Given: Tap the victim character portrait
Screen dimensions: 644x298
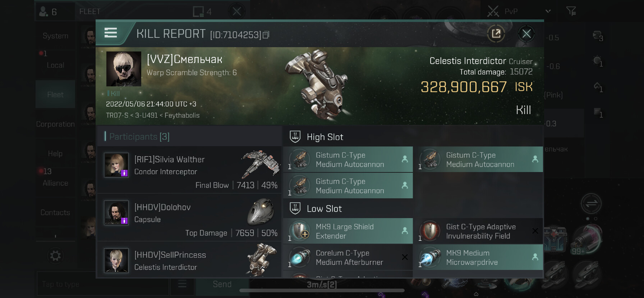Looking at the screenshot, I should pos(124,69).
